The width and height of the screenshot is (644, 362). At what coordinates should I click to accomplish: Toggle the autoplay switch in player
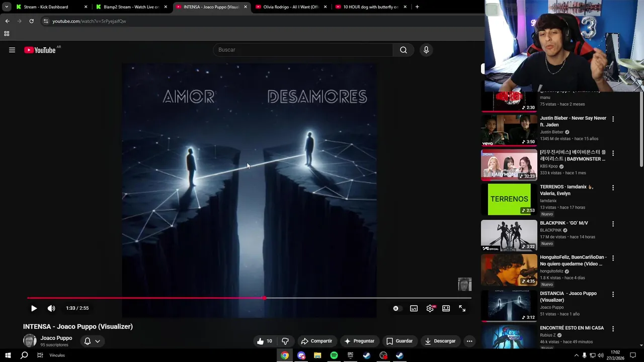tap(397, 308)
